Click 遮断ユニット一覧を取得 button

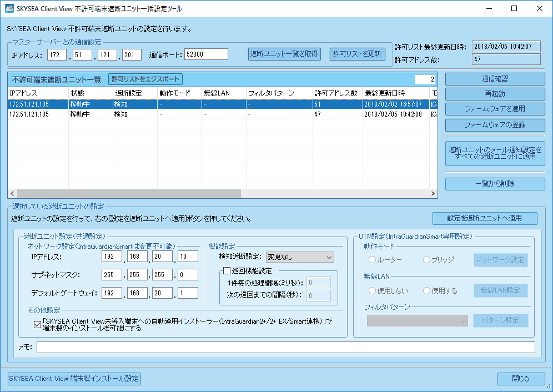pos(284,54)
